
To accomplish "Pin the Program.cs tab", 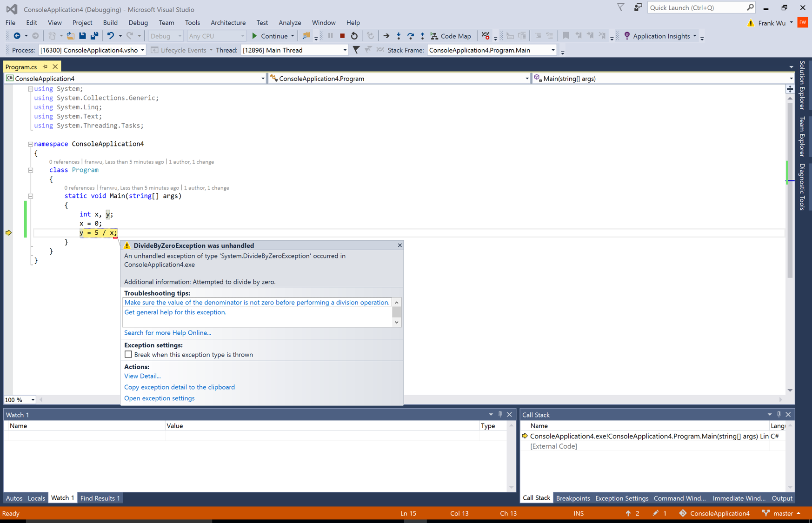I will [x=45, y=66].
